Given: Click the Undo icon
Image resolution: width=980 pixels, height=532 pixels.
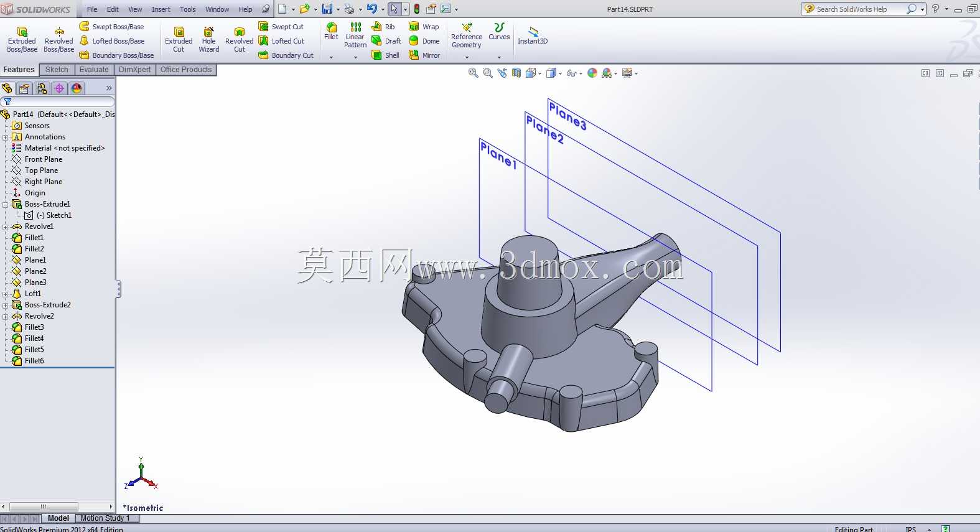Looking at the screenshot, I should (x=372, y=9).
